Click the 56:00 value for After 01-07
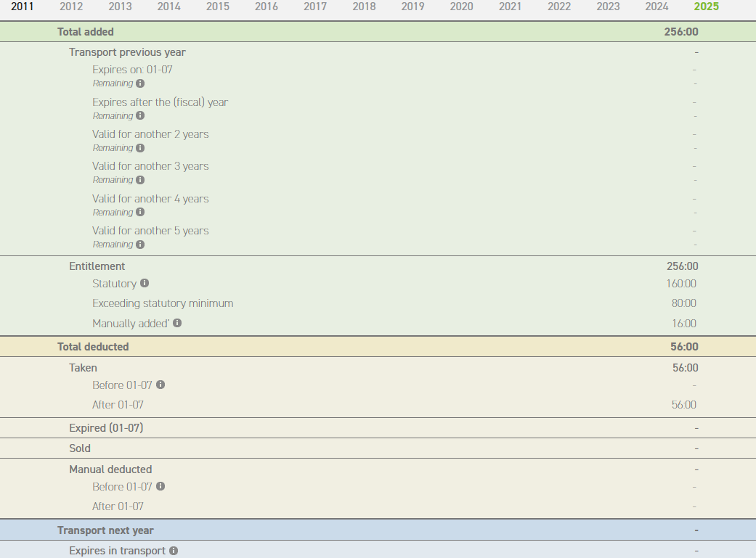The width and height of the screenshot is (756, 558). point(683,405)
